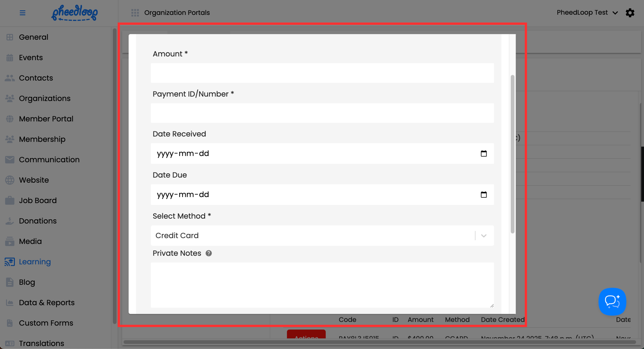Click the Amount input field

[322, 73]
